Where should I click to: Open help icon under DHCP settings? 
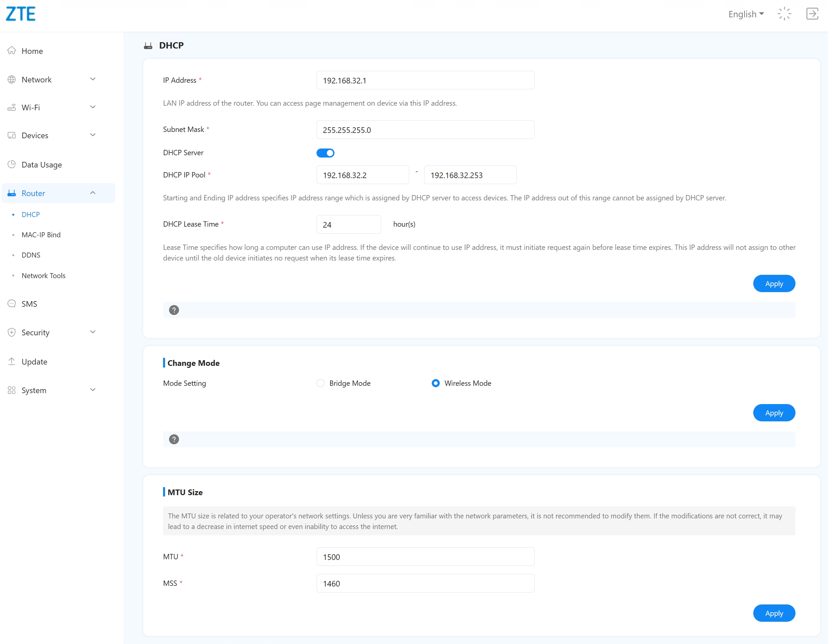tap(174, 310)
